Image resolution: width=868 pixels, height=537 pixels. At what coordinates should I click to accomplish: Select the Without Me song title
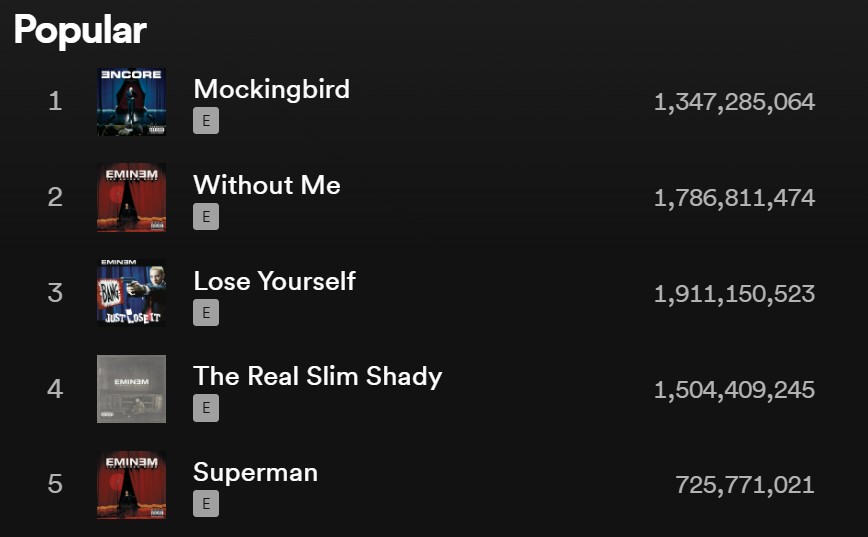267,185
